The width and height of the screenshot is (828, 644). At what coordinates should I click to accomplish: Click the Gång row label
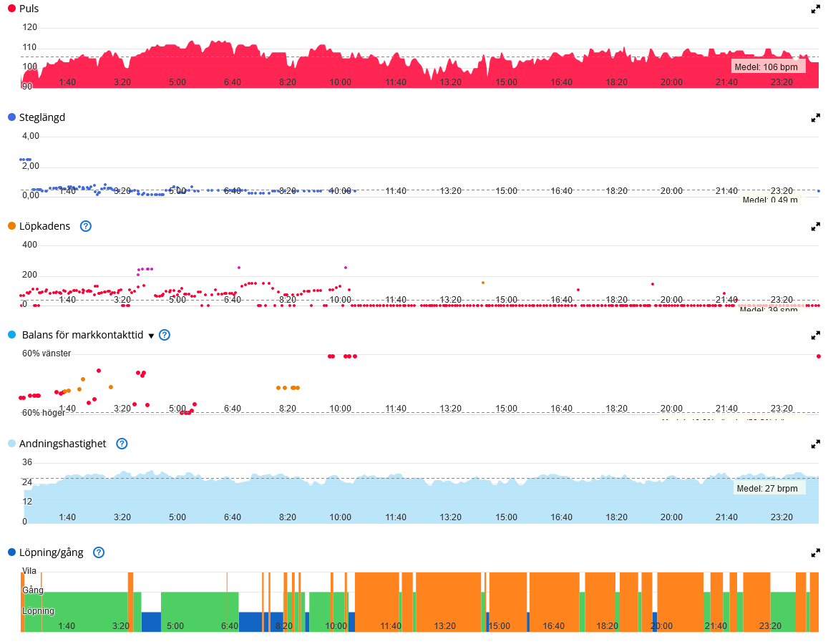tap(33, 590)
